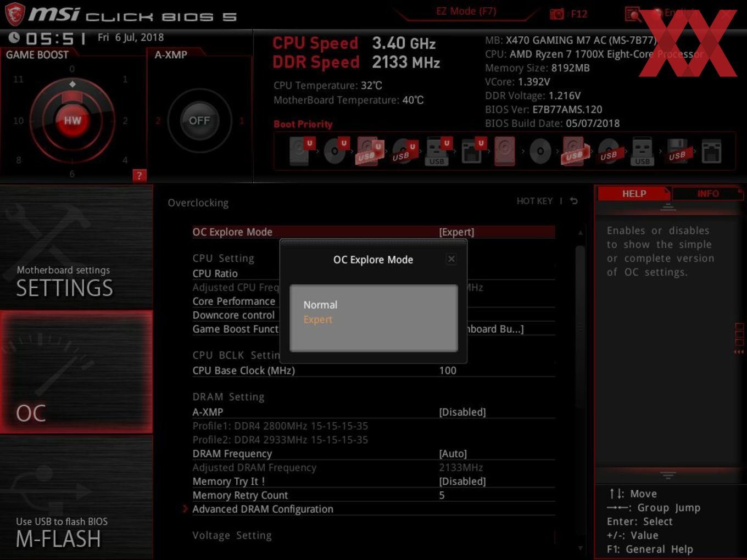This screenshot has width=747, height=560.
Task: Select the last network boot icon
Action: (x=711, y=151)
